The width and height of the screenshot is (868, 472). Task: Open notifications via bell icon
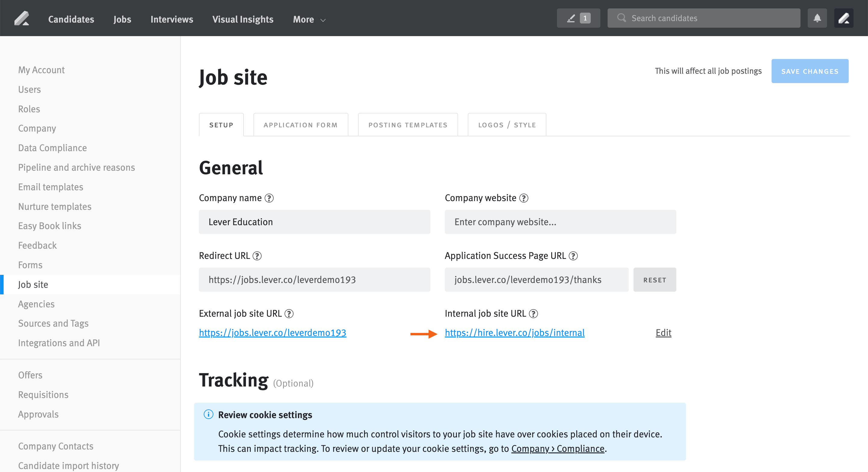coord(817,18)
